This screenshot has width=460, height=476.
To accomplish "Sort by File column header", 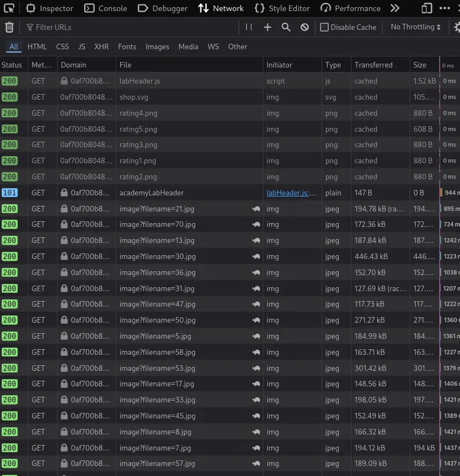I will (189, 65).
